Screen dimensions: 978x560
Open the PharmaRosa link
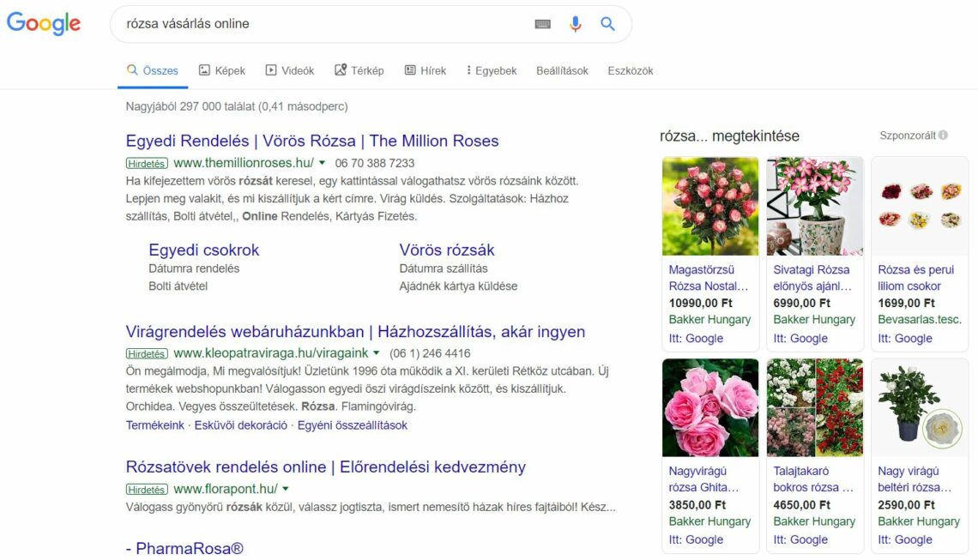click(184, 549)
